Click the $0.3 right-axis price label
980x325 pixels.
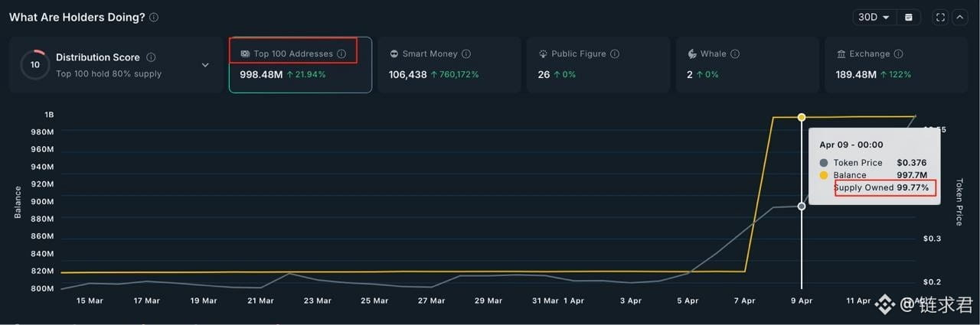pos(932,239)
